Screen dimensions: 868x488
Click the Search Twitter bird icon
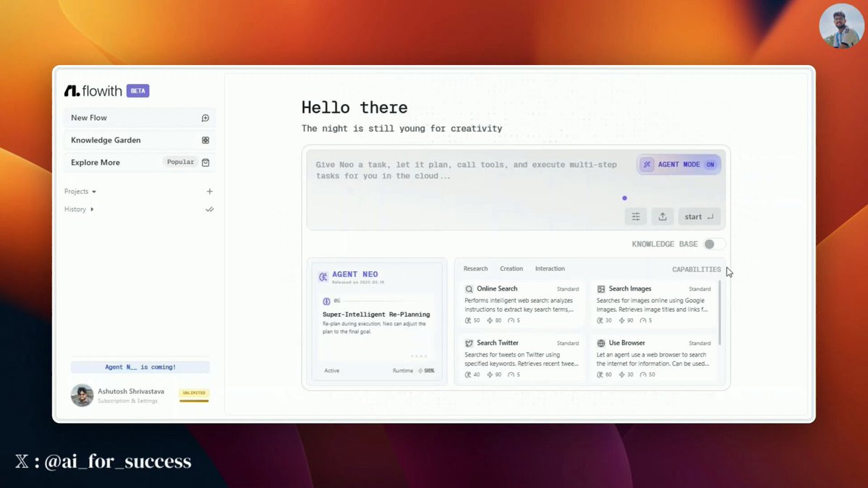[469, 343]
